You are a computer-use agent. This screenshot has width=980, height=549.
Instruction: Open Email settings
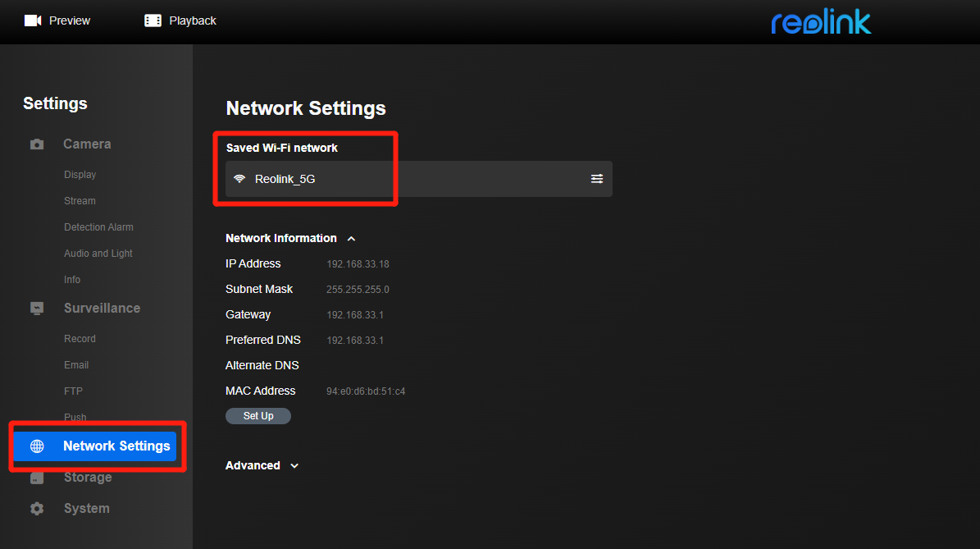click(x=76, y=364)
